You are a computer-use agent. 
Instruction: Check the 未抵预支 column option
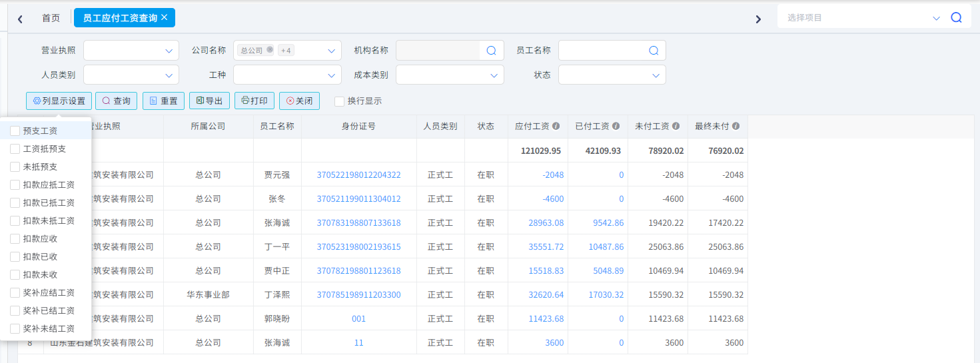coord(15,167)
